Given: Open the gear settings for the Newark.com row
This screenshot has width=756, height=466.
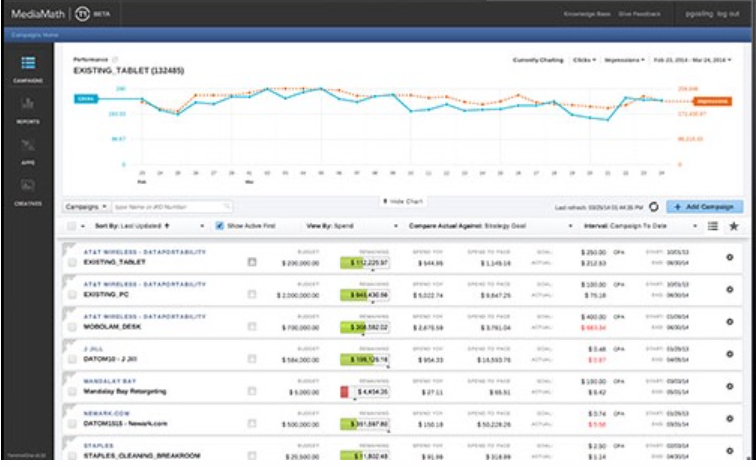Looking at the screenshot, I should pyautogui.click(x=730, y=419).
